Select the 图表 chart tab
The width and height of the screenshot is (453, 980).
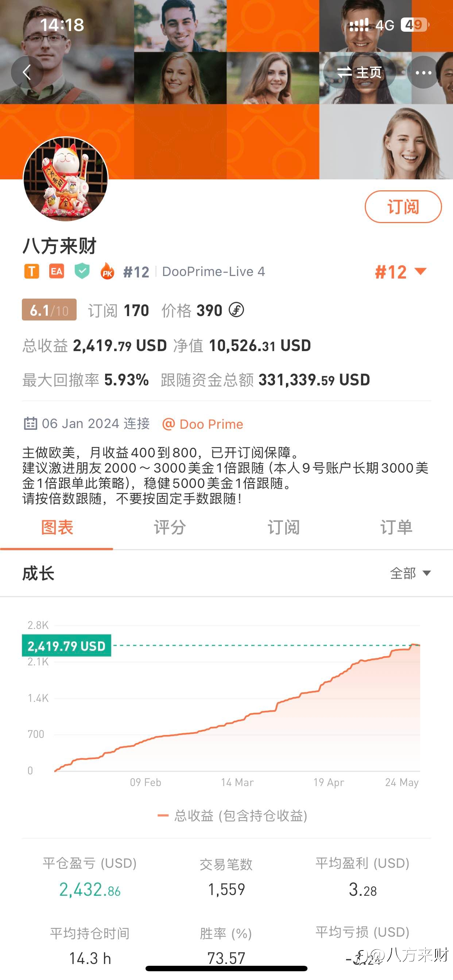(x=57, y=528)
